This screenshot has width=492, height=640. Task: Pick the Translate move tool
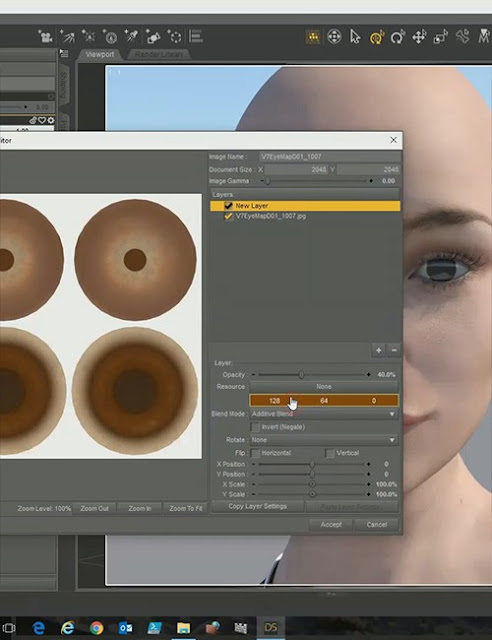419,37
